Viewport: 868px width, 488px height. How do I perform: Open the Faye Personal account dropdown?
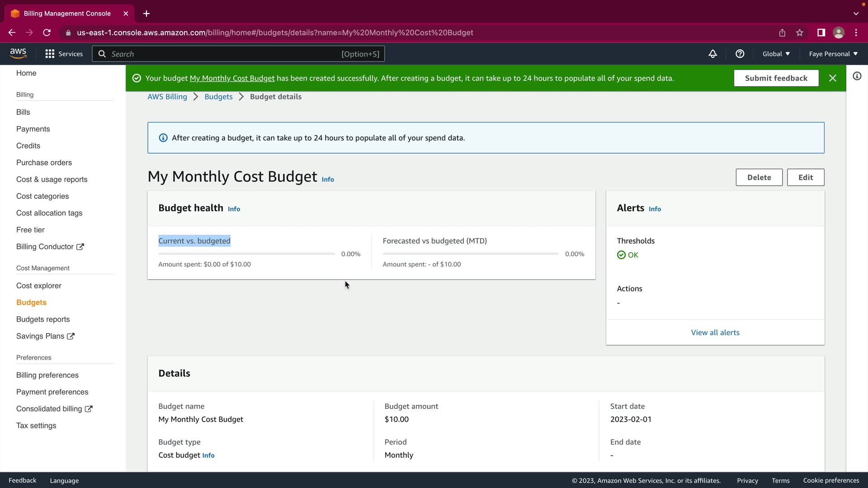833,54
